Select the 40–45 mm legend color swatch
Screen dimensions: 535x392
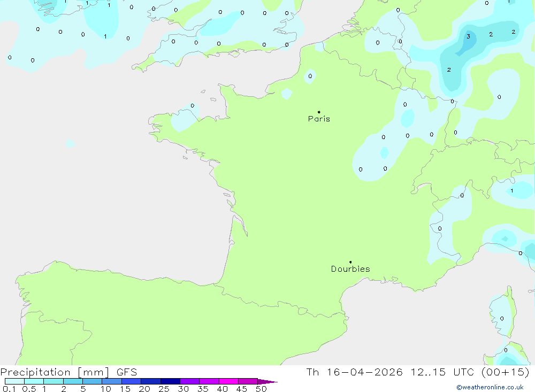228,381
